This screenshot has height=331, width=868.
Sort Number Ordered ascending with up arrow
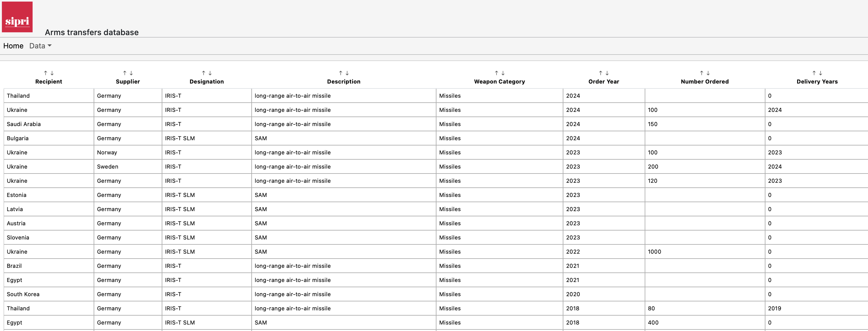pos(702,73)
